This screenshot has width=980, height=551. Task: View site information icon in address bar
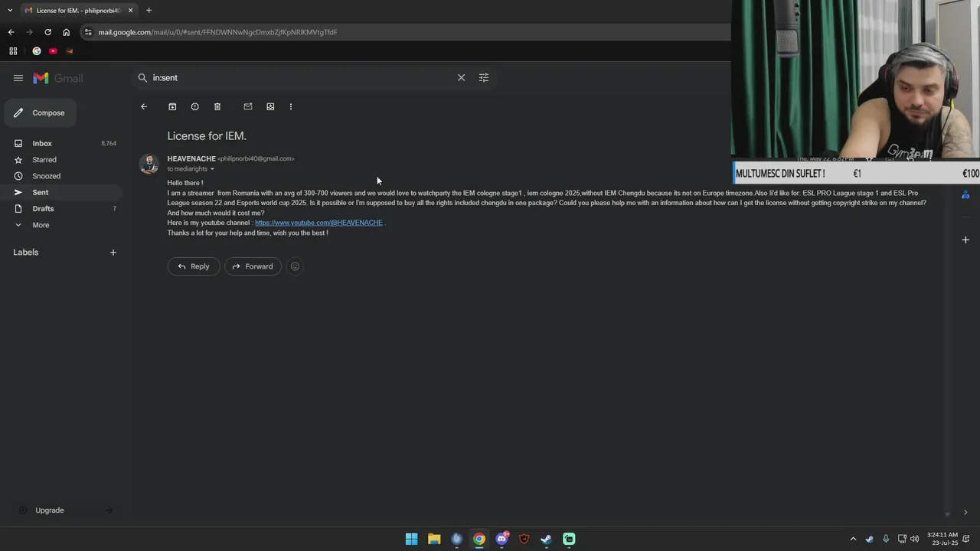(88, 32)
